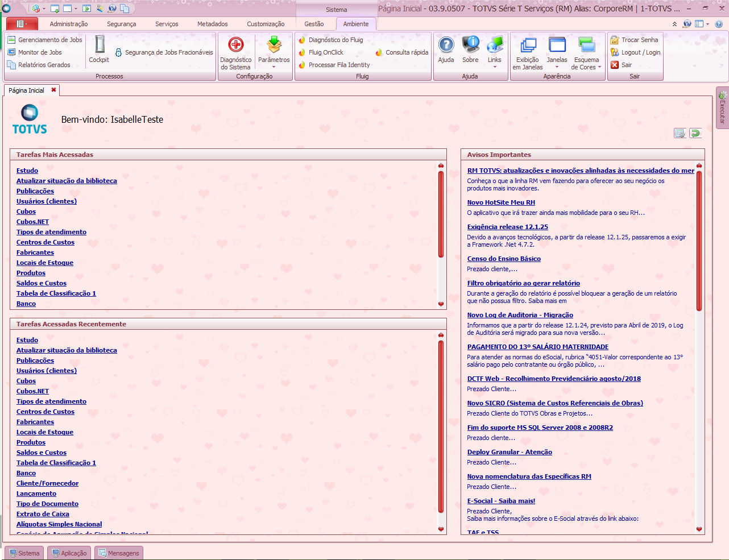Click the down arrow of Avisos Importantes scrollbar
Viewport: 729px width, 560px height.
(x=699, y=529)
